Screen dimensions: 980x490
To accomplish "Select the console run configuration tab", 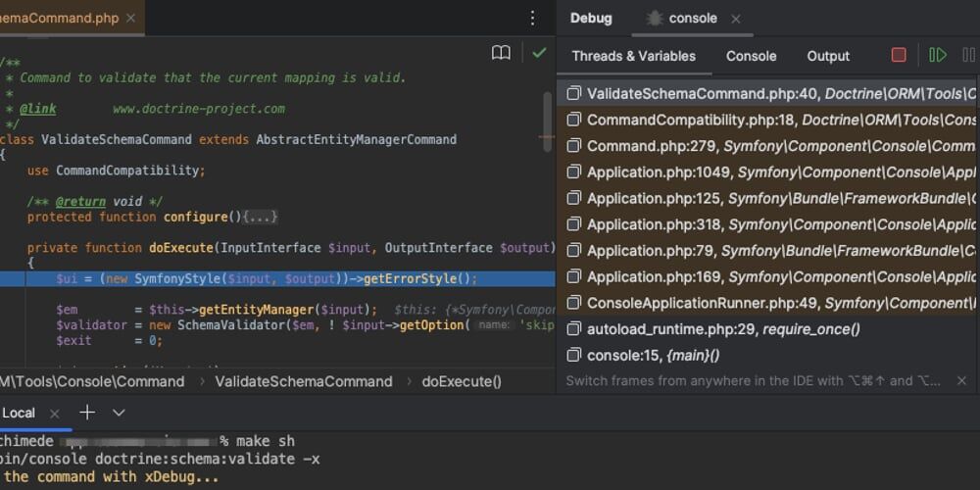I will (x=693, y=18).
